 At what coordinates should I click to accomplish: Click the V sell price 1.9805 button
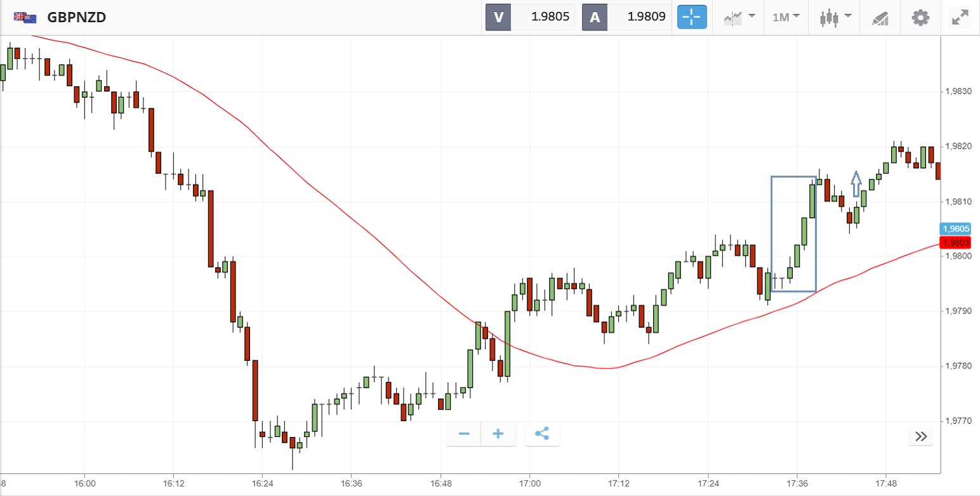(x=530, y=17)
